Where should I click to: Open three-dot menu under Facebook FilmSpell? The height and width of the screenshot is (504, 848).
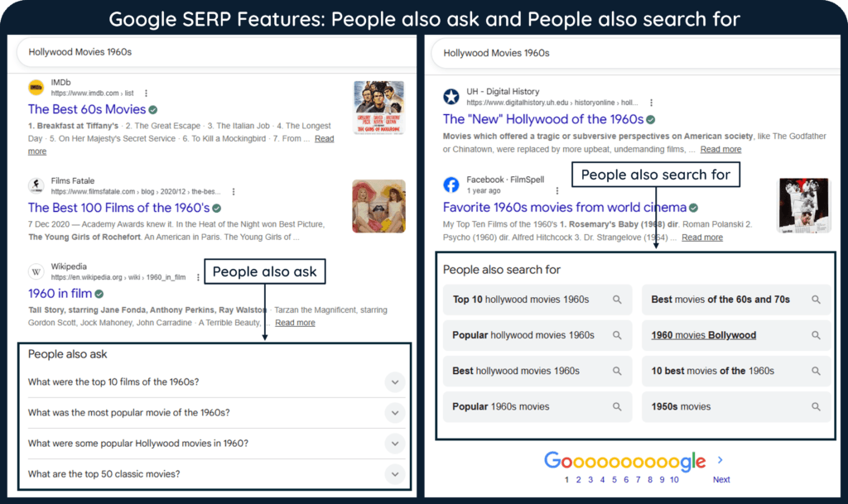pyautogui.click(x=557, y=190)
